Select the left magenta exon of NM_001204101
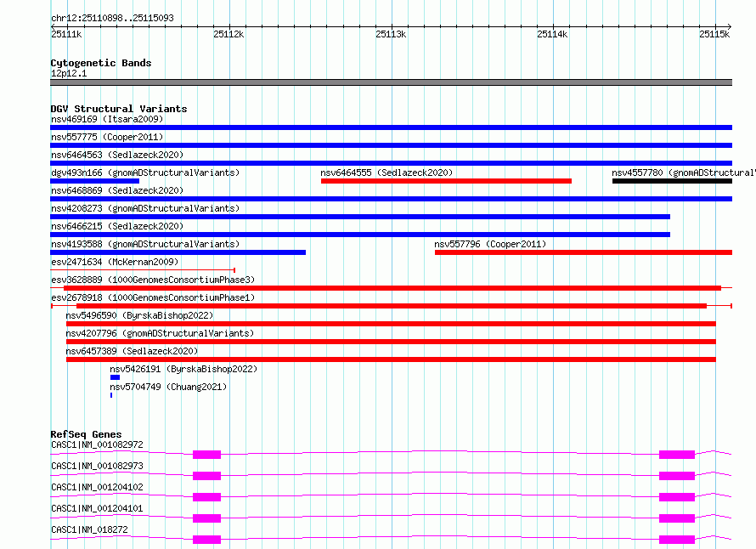The image size is (756, 549). point(207,518)
